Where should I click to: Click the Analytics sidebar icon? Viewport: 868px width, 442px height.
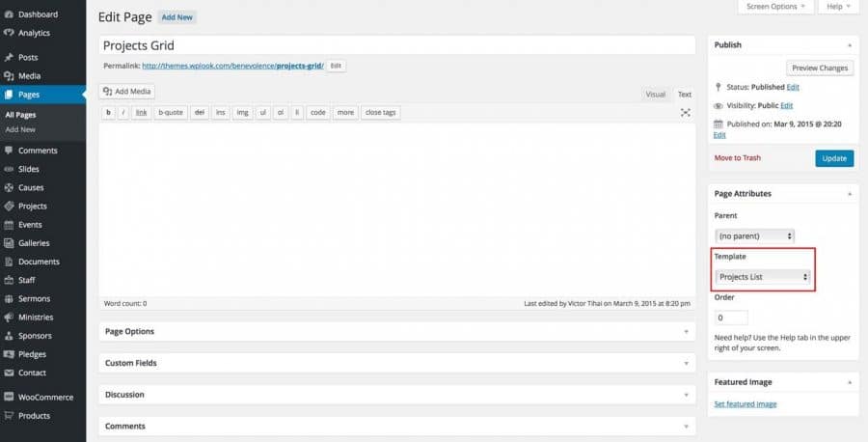[9, 33]
